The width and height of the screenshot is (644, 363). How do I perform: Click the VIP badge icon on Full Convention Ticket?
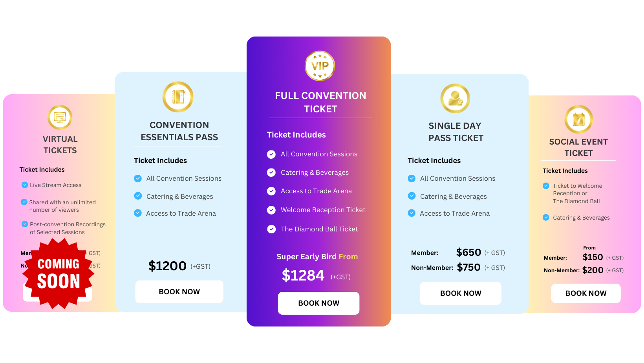(320, 66)
